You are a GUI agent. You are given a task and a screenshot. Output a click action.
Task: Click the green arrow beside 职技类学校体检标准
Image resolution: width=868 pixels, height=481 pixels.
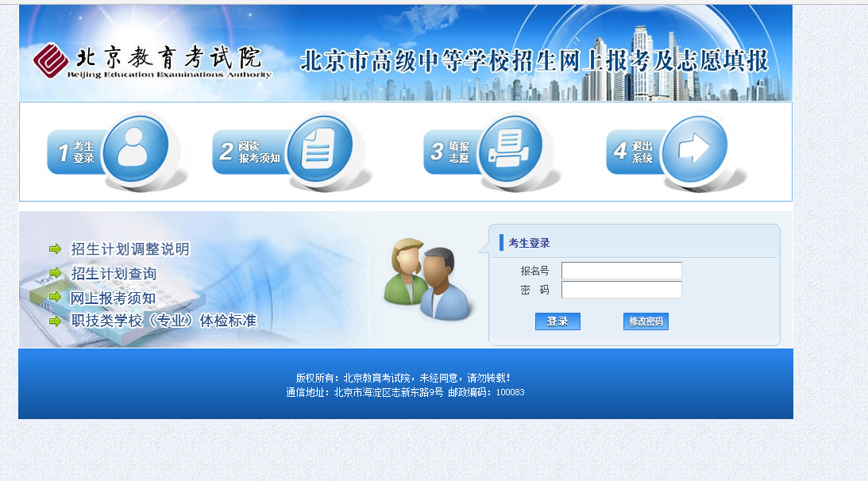[x=56, y=321]
